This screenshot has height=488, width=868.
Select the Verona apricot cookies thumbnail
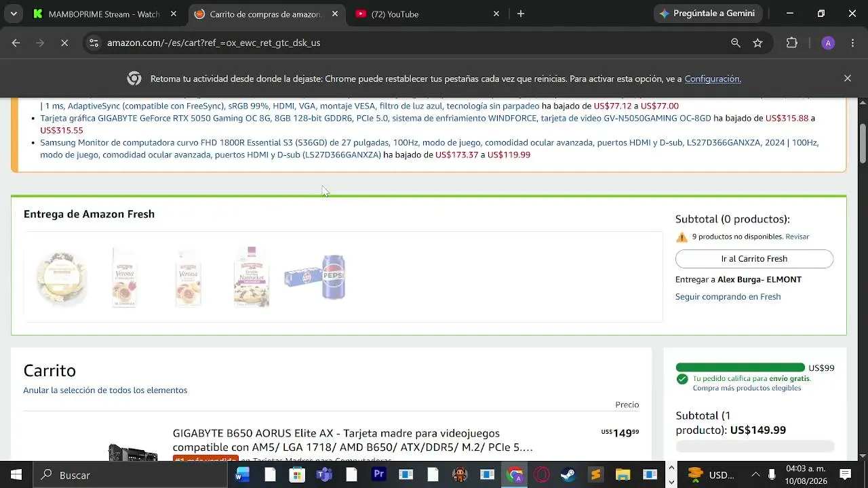pyautogui.click(x=188, y=277)
